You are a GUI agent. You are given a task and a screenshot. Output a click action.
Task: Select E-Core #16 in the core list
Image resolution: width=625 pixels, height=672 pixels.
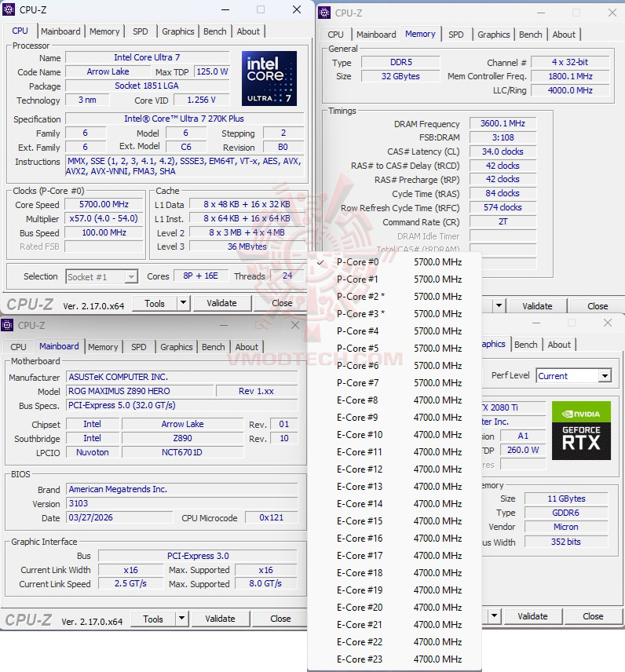394,539
